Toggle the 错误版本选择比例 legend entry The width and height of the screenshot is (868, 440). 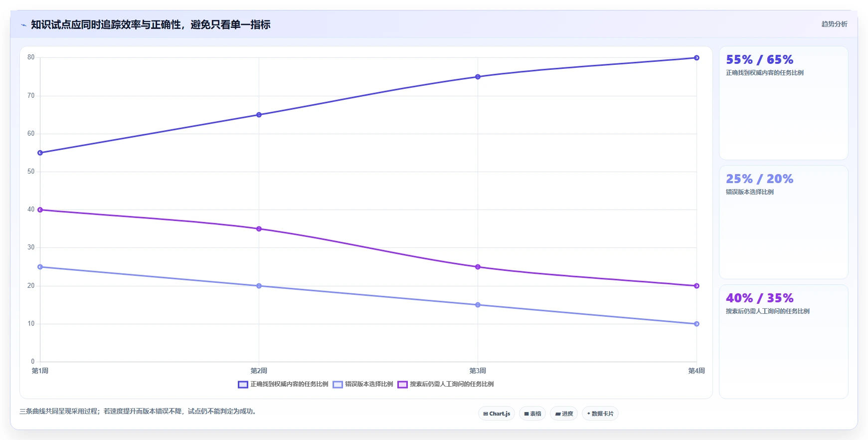[363, 384]
